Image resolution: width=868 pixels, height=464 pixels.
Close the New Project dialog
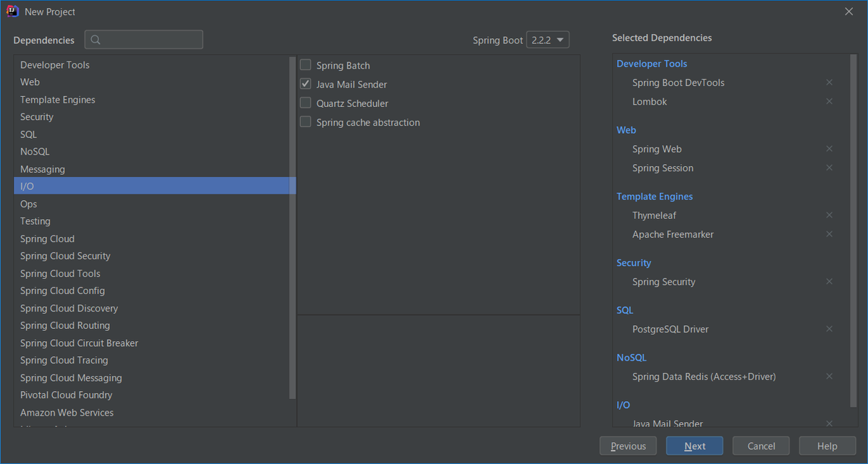coord(849,12)
